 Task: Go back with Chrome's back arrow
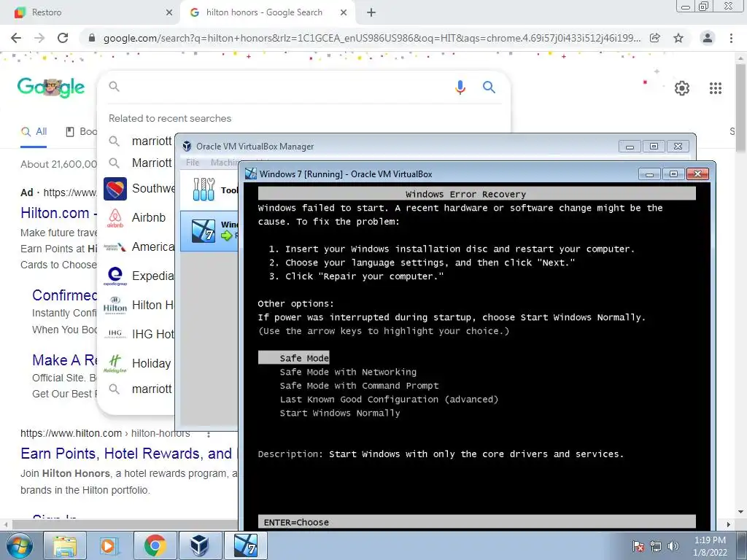tap(16, 38)
